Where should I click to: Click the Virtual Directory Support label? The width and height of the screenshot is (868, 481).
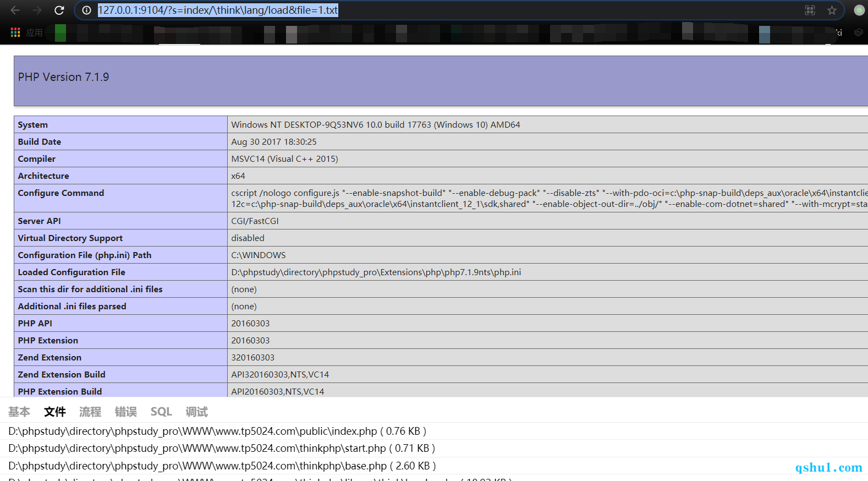point(70,238)
